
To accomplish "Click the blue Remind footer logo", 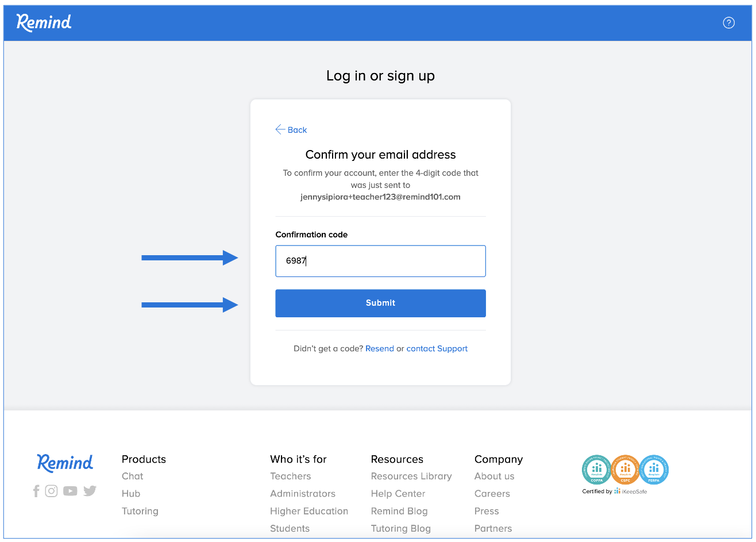I will tap(65, 463).
